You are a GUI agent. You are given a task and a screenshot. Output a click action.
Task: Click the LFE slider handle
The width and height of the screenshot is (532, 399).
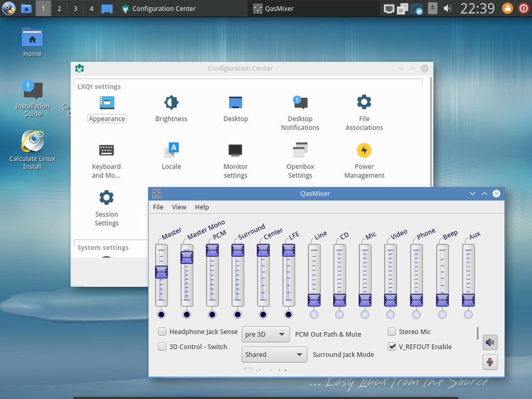[289, 250]
